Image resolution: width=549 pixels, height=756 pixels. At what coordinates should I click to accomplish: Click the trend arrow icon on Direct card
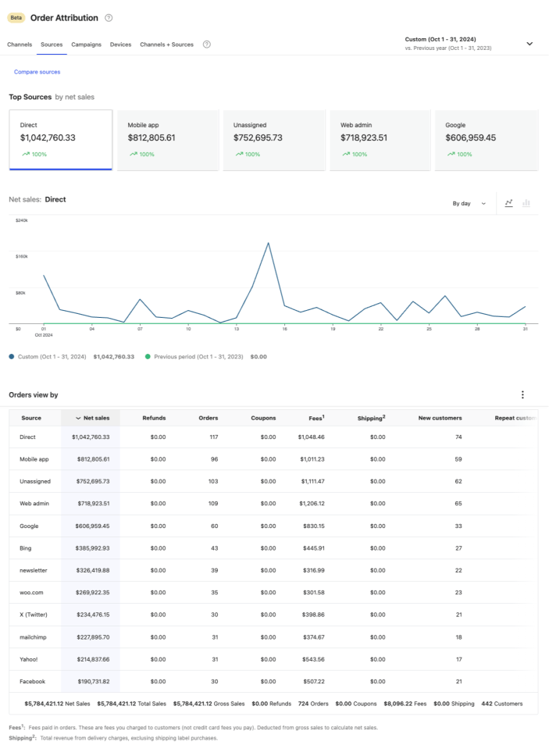pos(26,155)
